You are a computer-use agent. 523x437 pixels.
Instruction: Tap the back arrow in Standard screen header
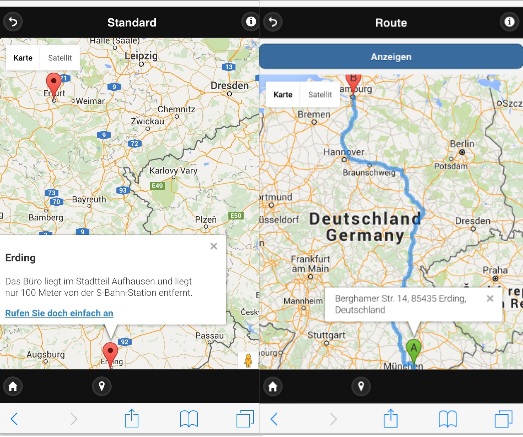click(13, 22)
